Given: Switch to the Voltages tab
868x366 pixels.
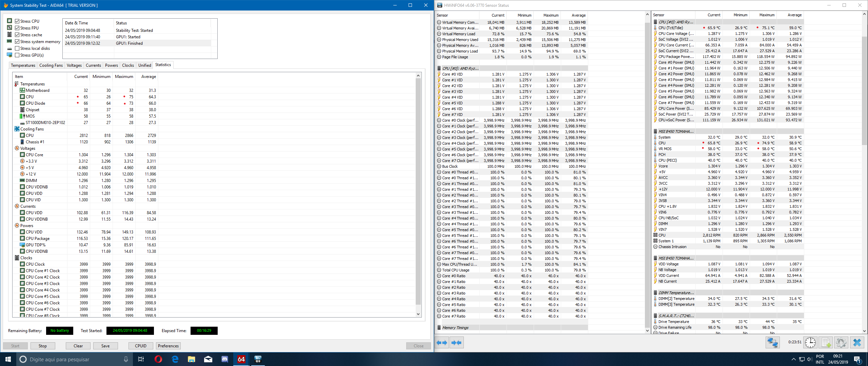Looking at the screenshot, I should (74, 65).
